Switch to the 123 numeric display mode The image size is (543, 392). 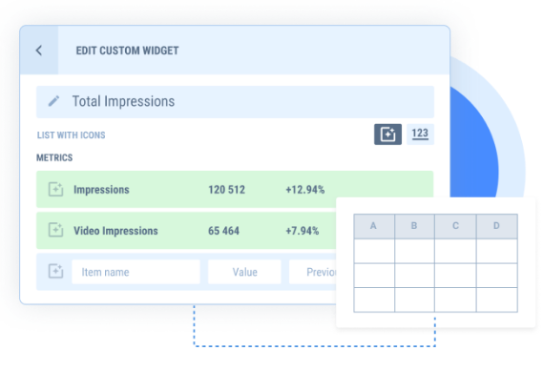coord(420,134)
